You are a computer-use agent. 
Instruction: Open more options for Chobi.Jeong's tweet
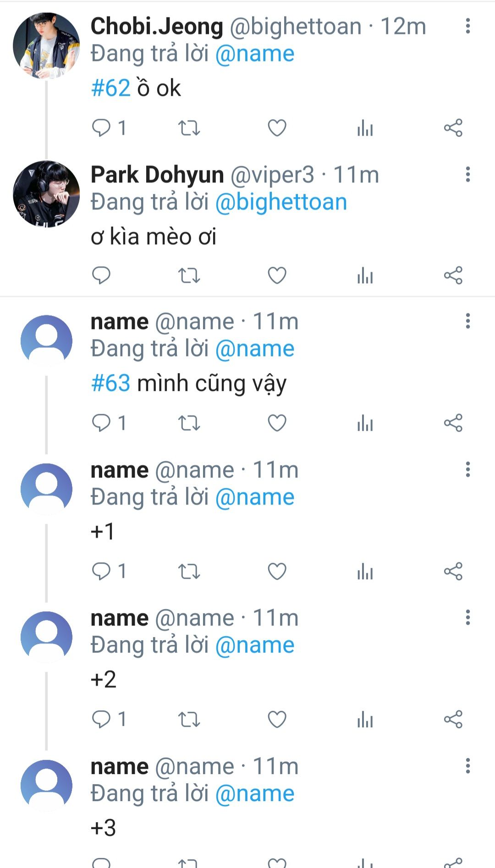click(467, 26)
